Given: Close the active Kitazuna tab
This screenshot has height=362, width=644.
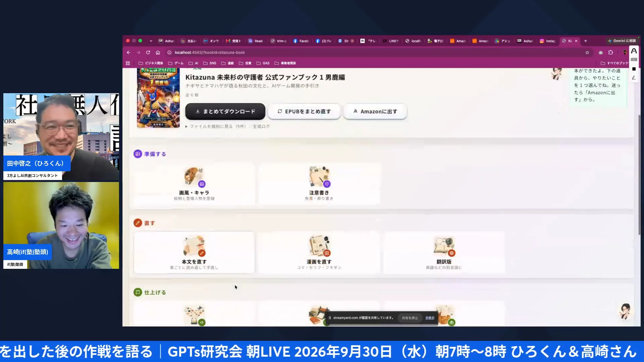Looking at the screenshot, I should (576, 41).
